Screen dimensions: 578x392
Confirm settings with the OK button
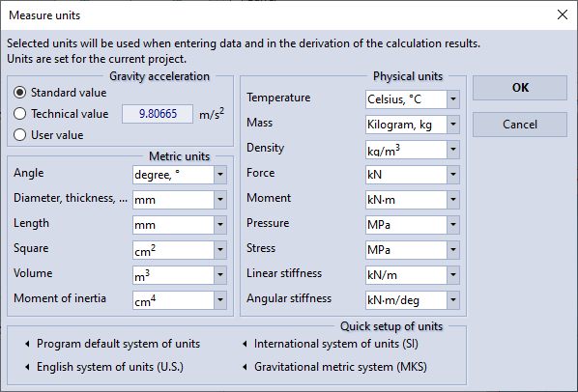(x=520, y=88)
